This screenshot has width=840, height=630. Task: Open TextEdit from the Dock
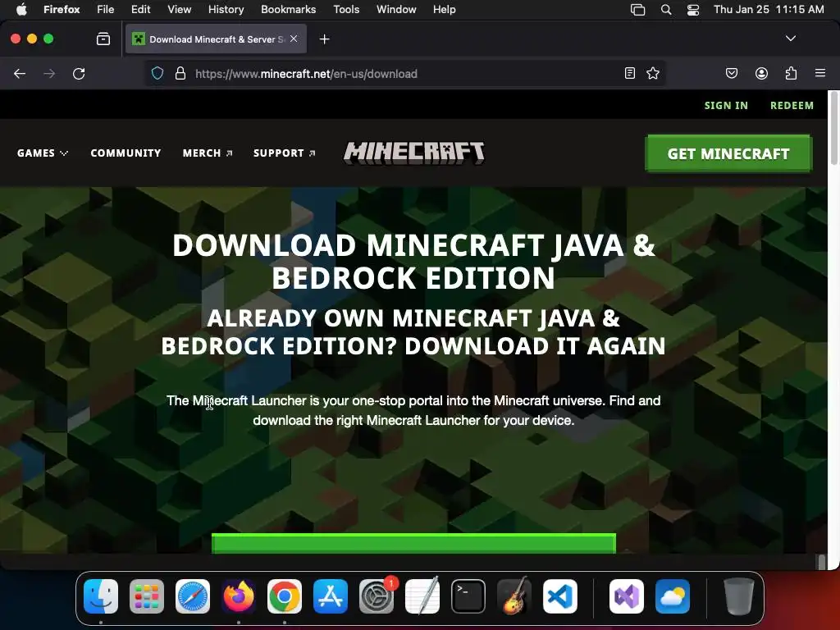coord(422,596)
